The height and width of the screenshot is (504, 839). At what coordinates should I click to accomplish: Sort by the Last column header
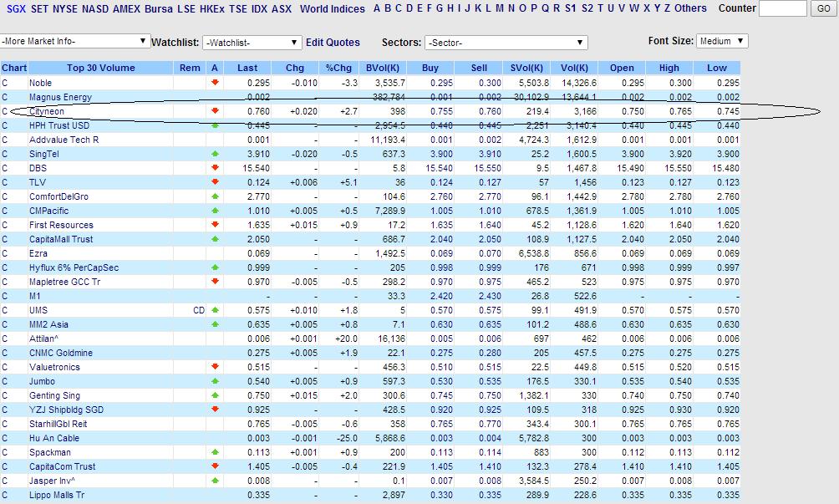click(x=247, y=68)
